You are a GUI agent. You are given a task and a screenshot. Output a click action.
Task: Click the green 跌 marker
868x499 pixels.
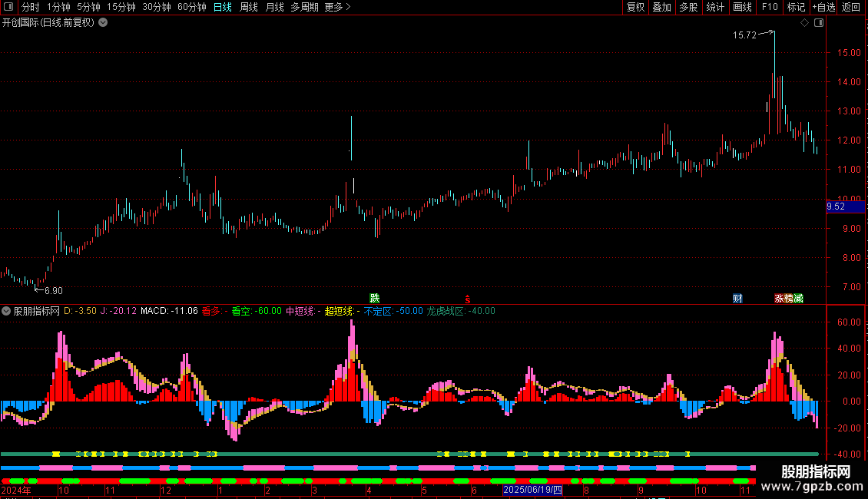point(375,299)
